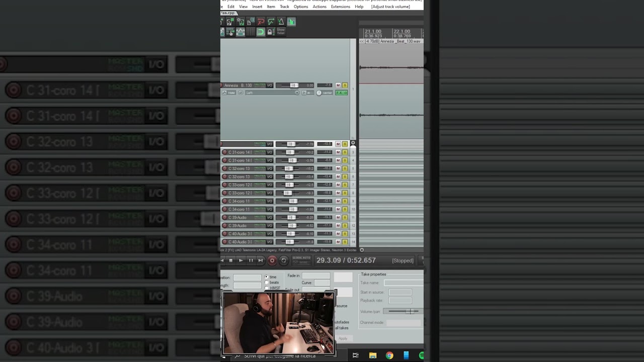Open I/O routing for track 8 C 33-coro 12
The width and height of the screenshot is (644, 362).
coord(270,193)
